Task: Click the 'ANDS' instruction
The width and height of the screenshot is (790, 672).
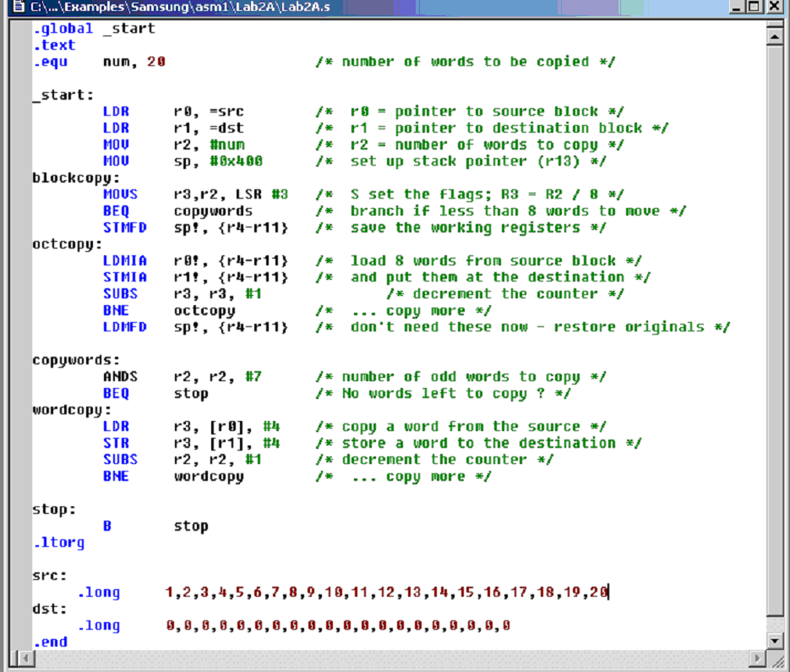Action: pos(121,377)
